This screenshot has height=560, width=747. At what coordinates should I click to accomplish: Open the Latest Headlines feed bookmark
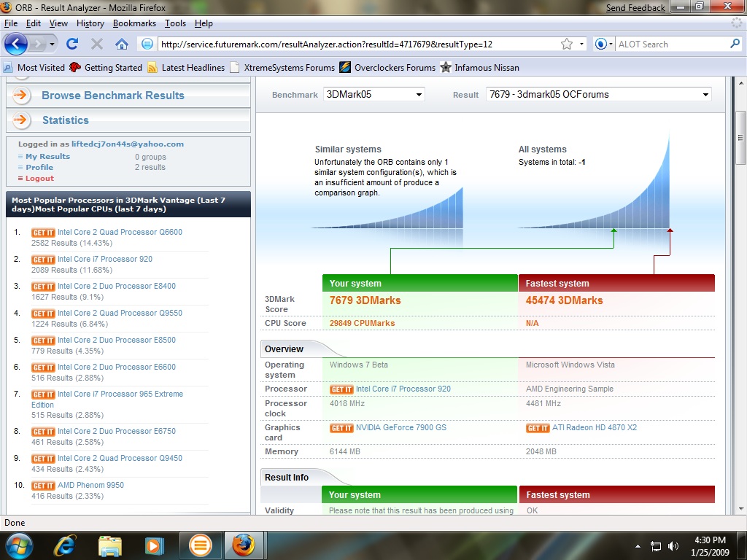point(186,68)
